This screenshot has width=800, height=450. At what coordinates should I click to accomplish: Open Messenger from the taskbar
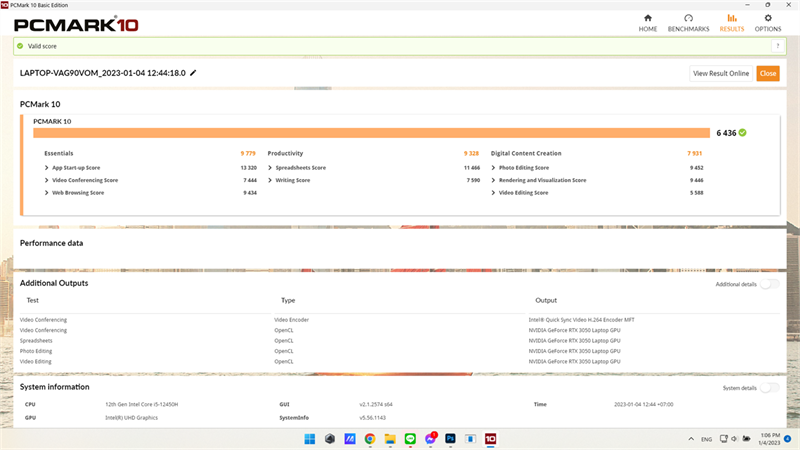430,439
